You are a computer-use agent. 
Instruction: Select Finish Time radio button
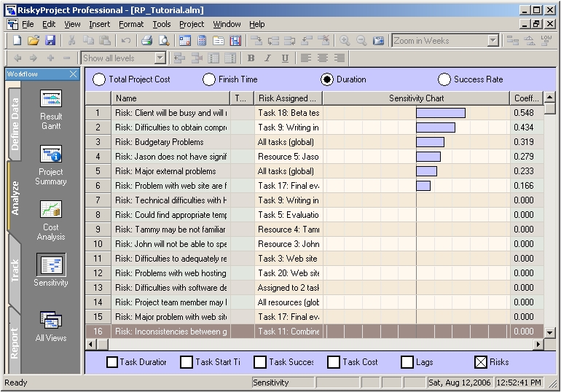[x=209, y=79]
